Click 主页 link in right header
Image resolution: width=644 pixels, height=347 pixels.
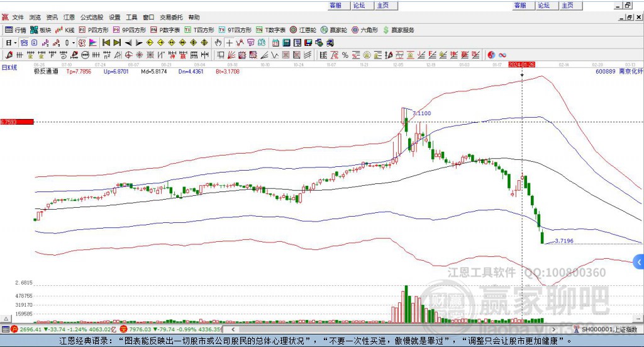567,5
